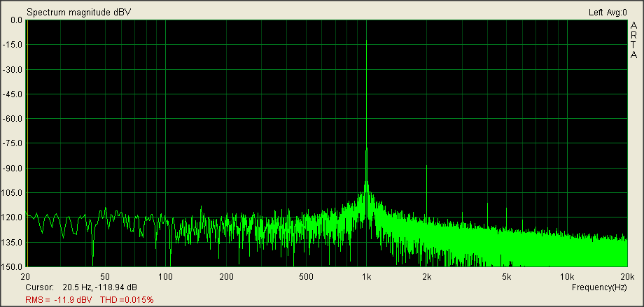Click the -60.0 y-axis label
This screenshot has height=307, width=644.
pos(13,119)
